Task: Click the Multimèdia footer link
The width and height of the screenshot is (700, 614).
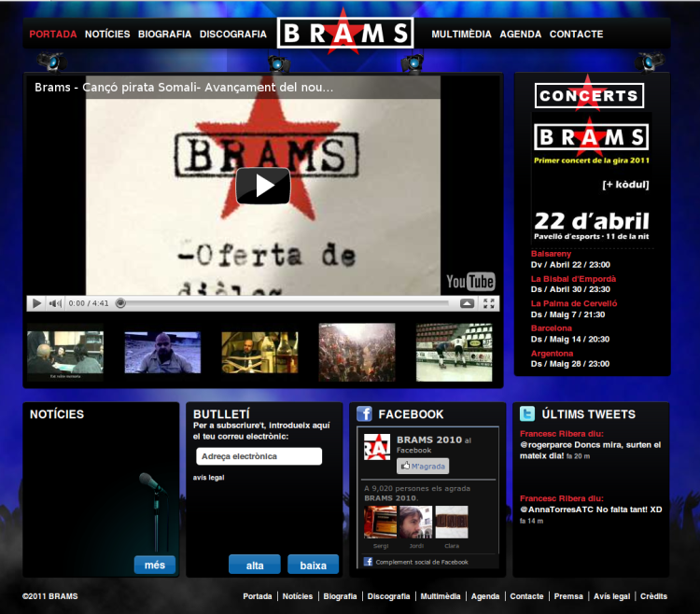Action: coord(441,596)
